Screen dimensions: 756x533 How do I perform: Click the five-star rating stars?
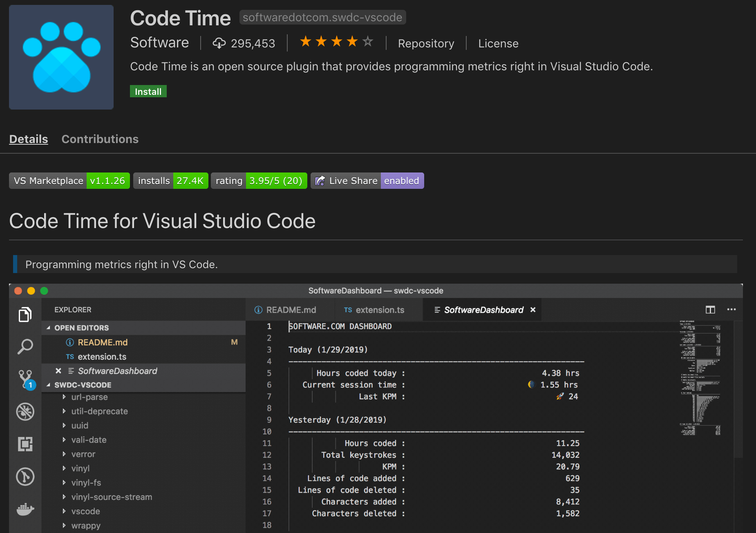click(336, 41)
